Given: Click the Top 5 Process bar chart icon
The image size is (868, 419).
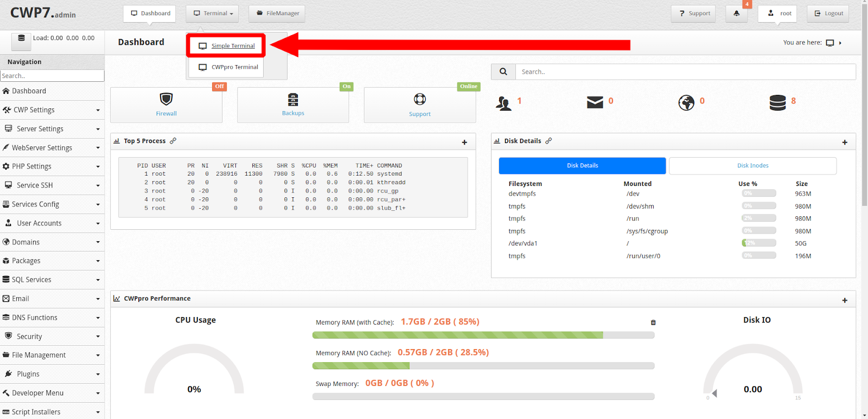Looking at the screenshot, I should [117, 141].
